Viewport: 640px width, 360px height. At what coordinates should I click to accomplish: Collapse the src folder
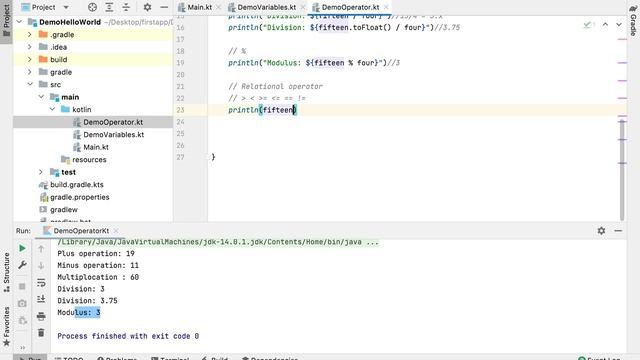tap(30, 84)
